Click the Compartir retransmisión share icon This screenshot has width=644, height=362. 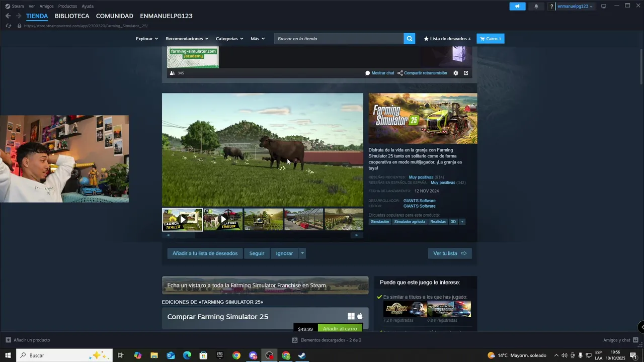click(x=400, y=73)
